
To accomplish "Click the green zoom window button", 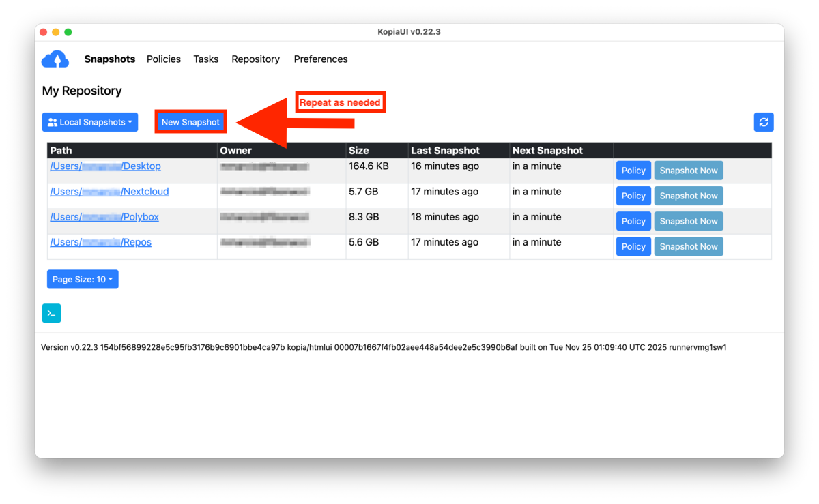I will click(68, 32).
